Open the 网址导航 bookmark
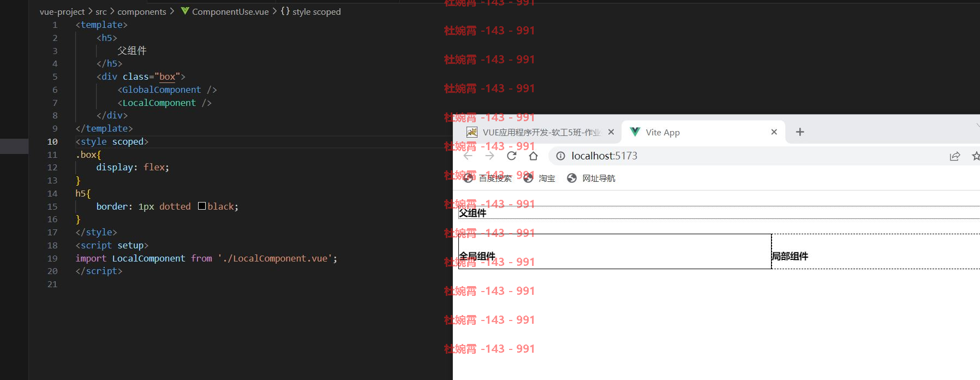The image size is (980, 380). click(x=591, y=179)
